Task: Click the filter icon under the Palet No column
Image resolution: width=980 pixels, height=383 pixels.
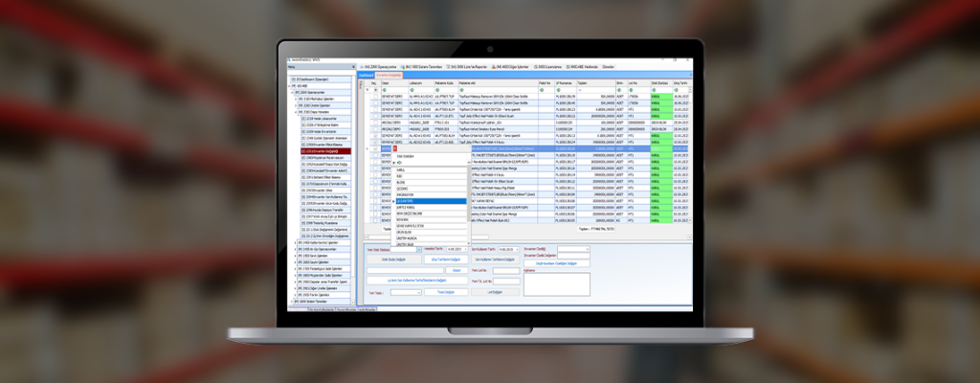Action: 540,90
